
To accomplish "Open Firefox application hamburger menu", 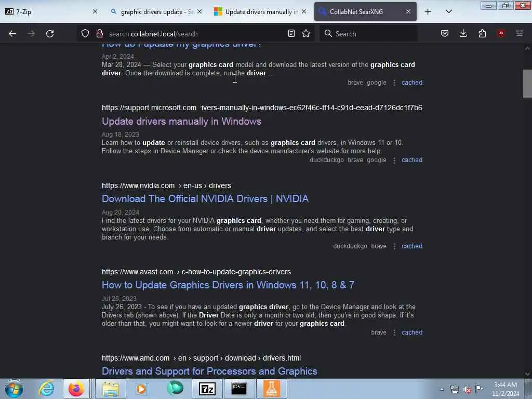I will point(520,34).
